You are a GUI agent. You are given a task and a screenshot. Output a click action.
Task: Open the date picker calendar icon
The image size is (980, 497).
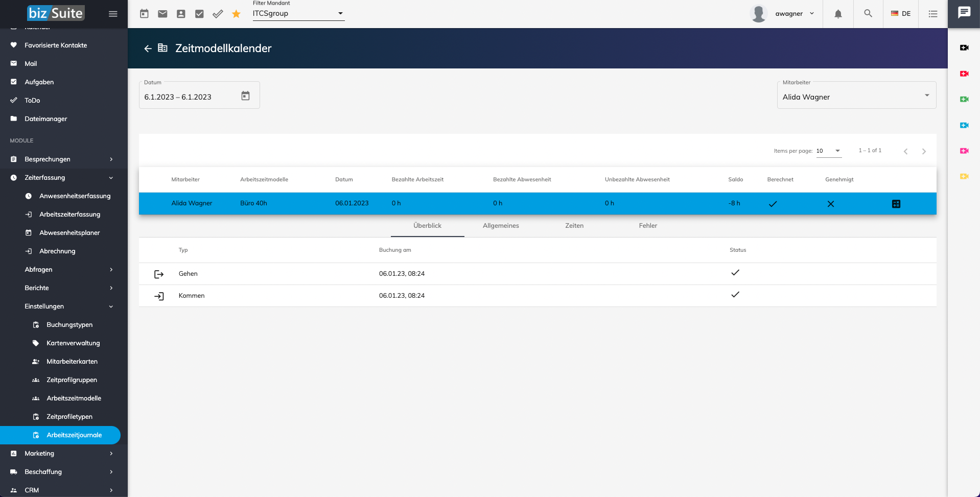pyautogui.click(x=245, y=96)
